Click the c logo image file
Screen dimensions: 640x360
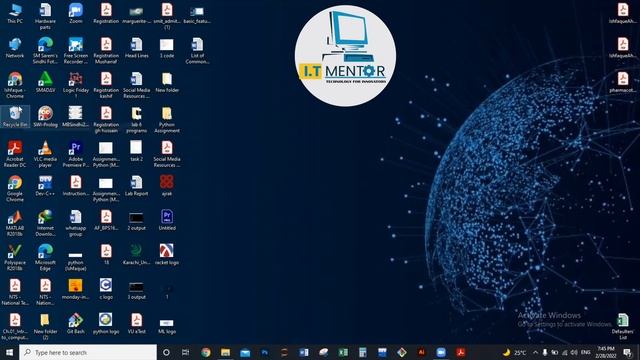pyautogui.click(x=106, y=289)
